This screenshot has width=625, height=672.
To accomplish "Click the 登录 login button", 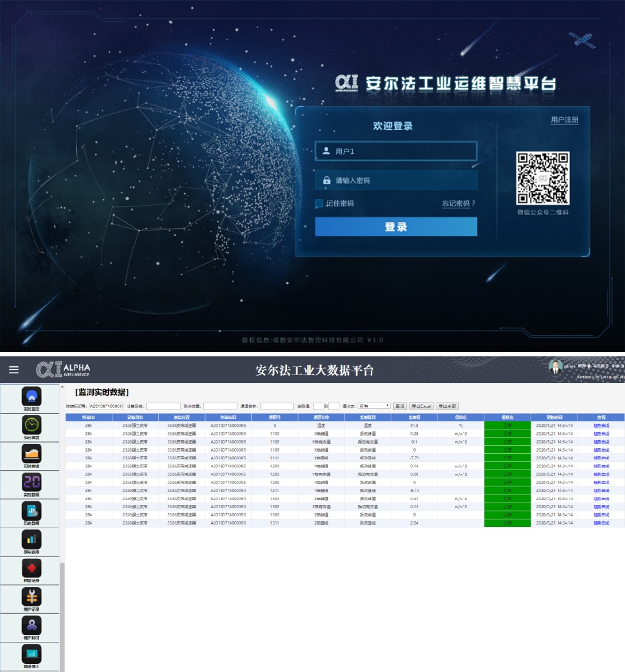I will [x=396, y=227].
